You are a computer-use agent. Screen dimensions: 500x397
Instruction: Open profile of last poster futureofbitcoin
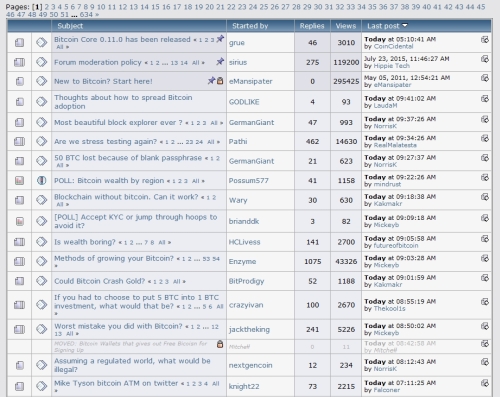[396, 246]
